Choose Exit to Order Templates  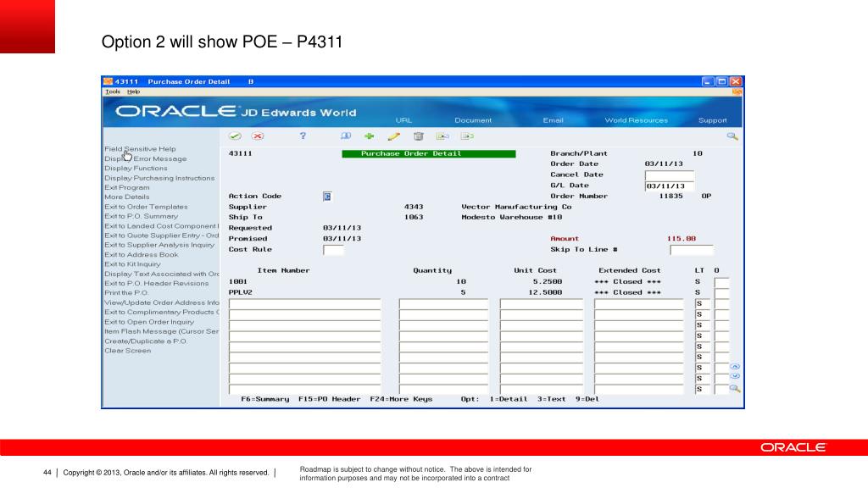click(146, 207)
